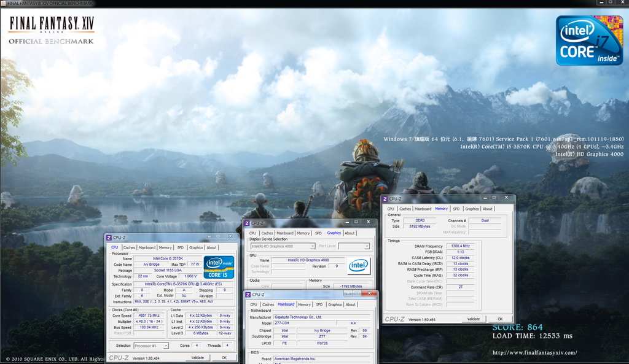Switch to Caches tab in CPU window
Viewport: 629px width, 364px height.
pos(129,248)
